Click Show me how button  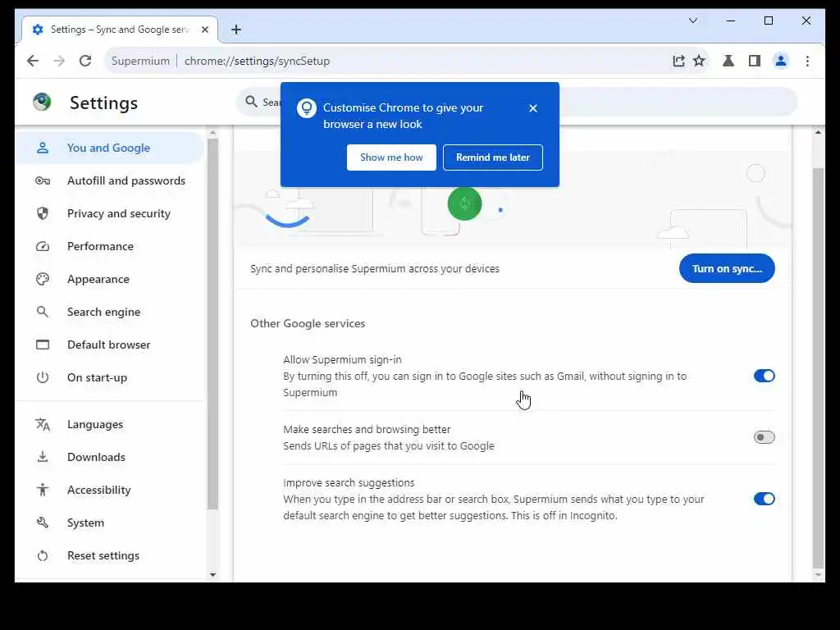pyautogui.click(x=391, y=157)
